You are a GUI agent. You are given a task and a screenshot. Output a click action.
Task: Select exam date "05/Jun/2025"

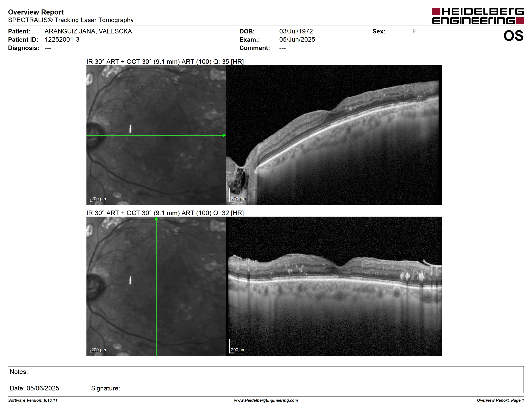pos(297,39)
